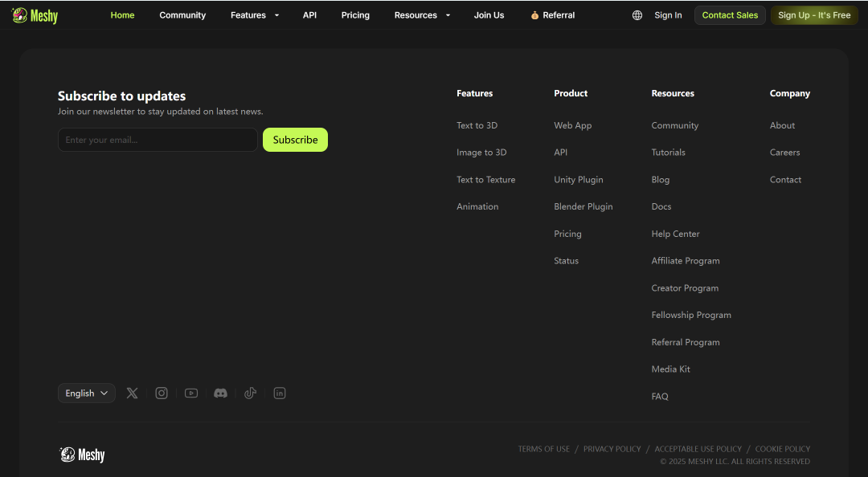Open Web App footer link
This screenshot has width=868, height=477.
[x=573, y=125]
